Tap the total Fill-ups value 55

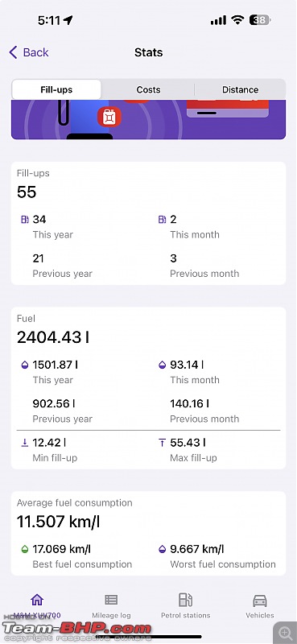click(x=27, y=192)
